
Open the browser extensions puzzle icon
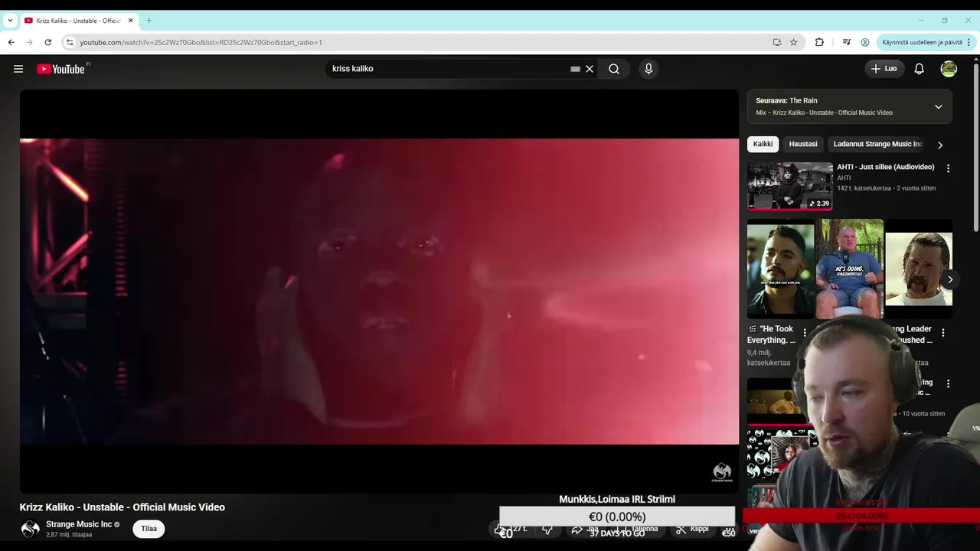click(819, 42)
